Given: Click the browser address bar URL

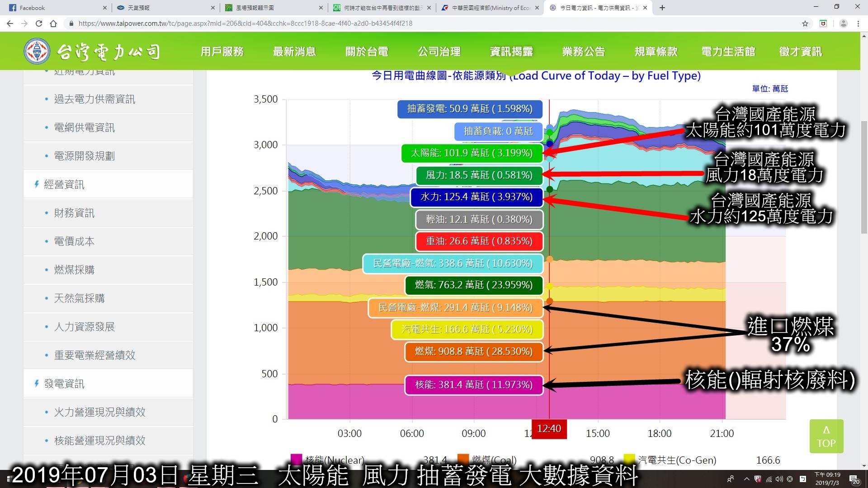Looking at the screenshot, I should click(245, 23).
